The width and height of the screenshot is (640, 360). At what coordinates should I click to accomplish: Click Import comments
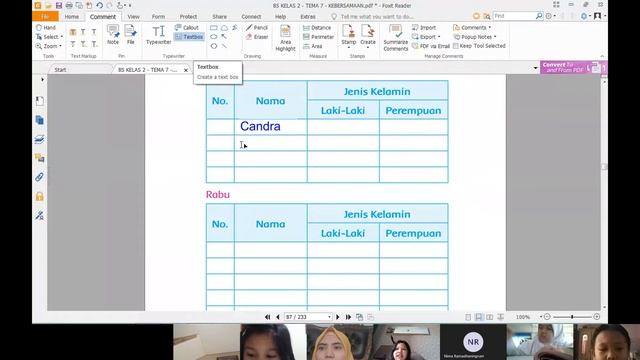coord(424,27)
